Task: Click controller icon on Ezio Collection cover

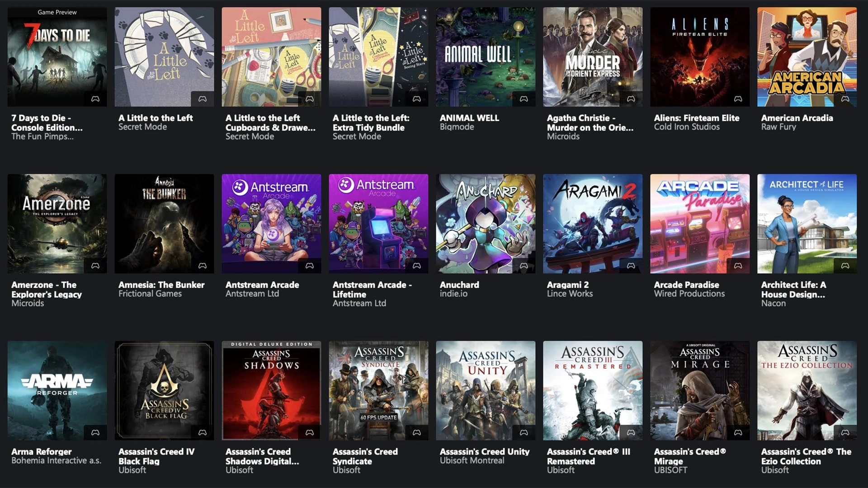Action: (x=845, y=432)
